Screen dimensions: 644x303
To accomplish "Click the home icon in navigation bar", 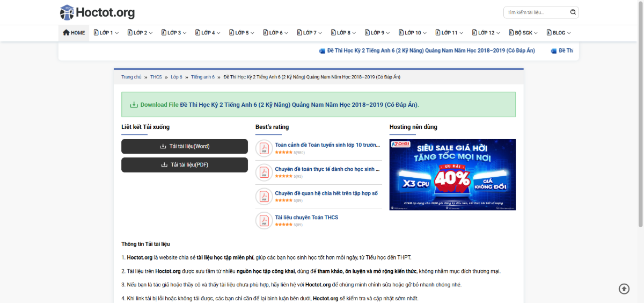I will [x=66, y=33].
